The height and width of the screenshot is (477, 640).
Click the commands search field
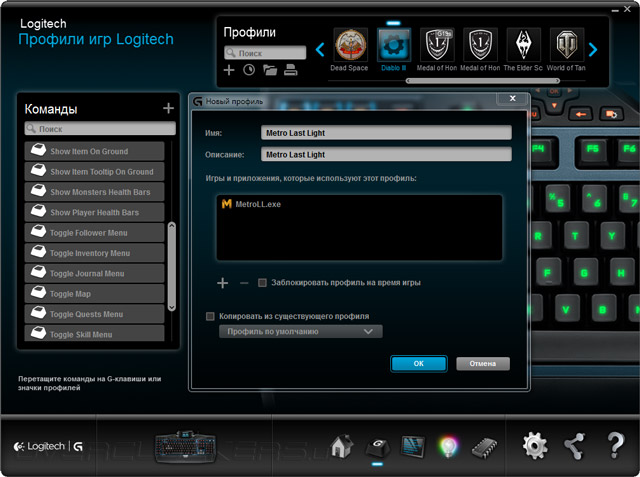coord(100,129)
